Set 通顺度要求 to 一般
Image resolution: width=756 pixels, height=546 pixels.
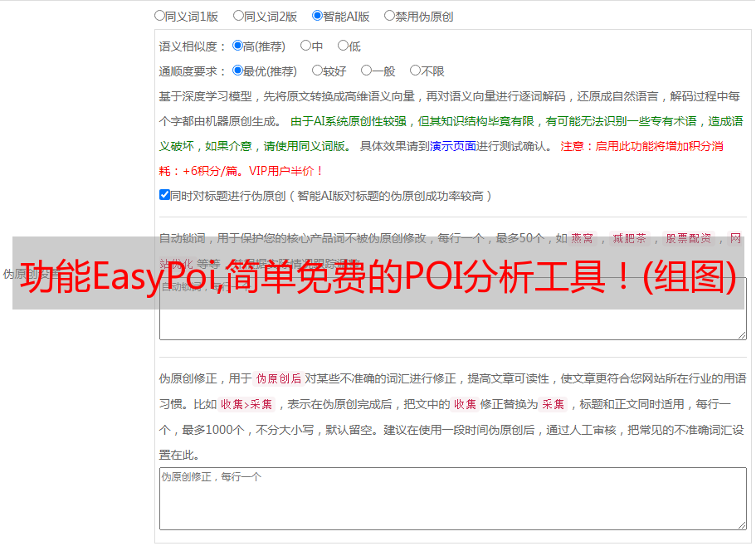point(367,71)
